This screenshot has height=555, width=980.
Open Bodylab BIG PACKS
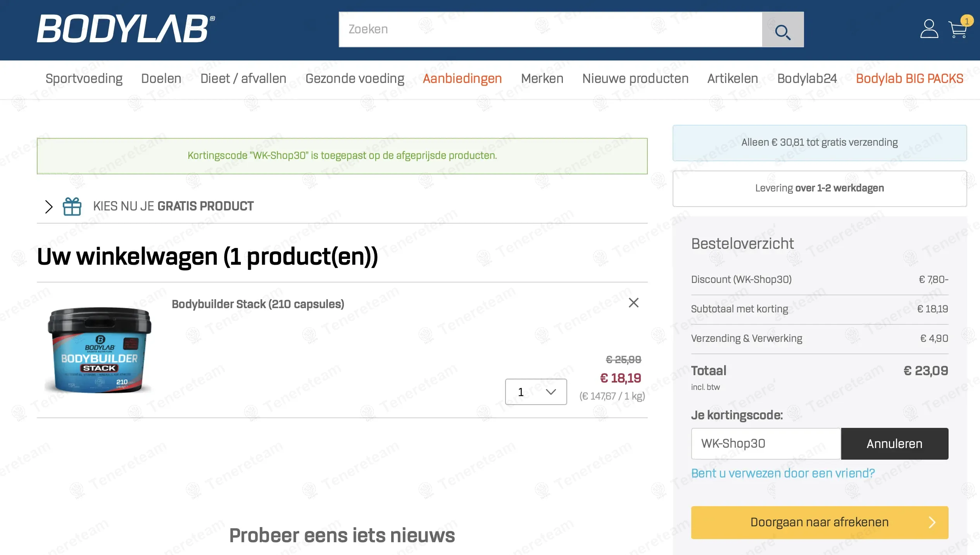point(909,79)
